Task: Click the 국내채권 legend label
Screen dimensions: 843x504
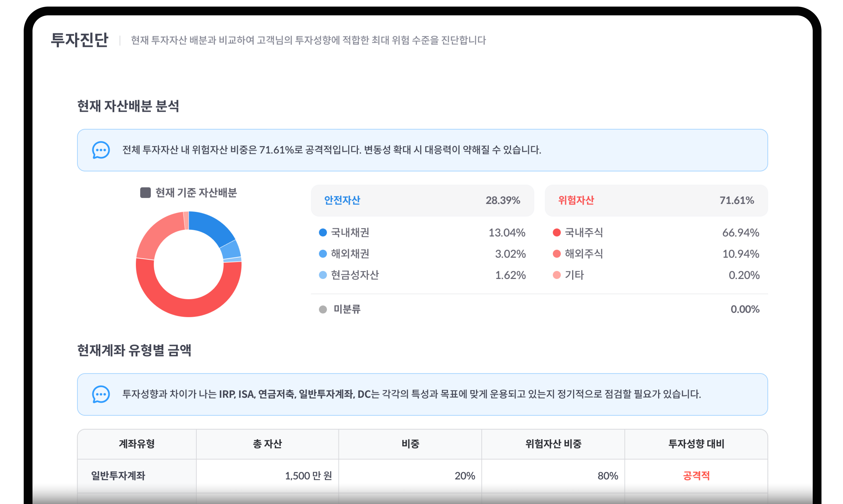Action: point(350,233)
